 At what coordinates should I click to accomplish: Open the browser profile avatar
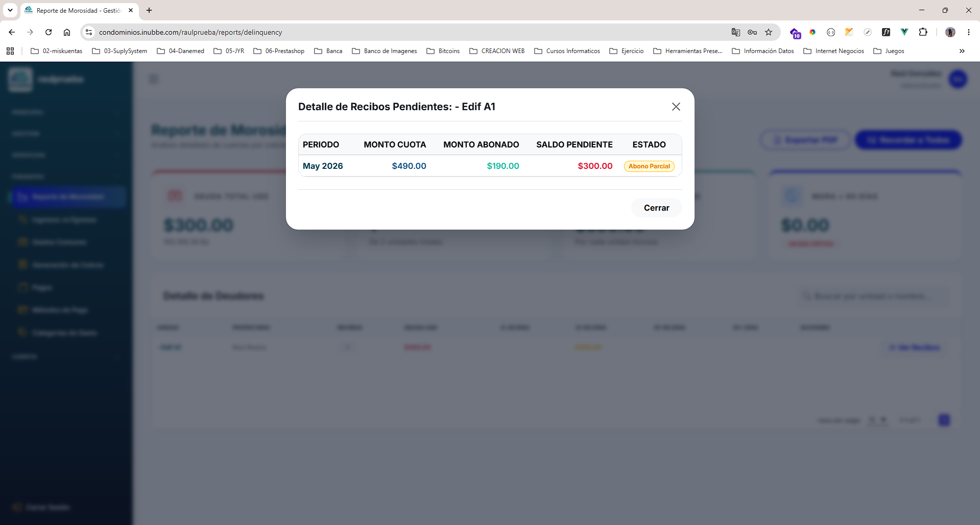coord(950,32)
